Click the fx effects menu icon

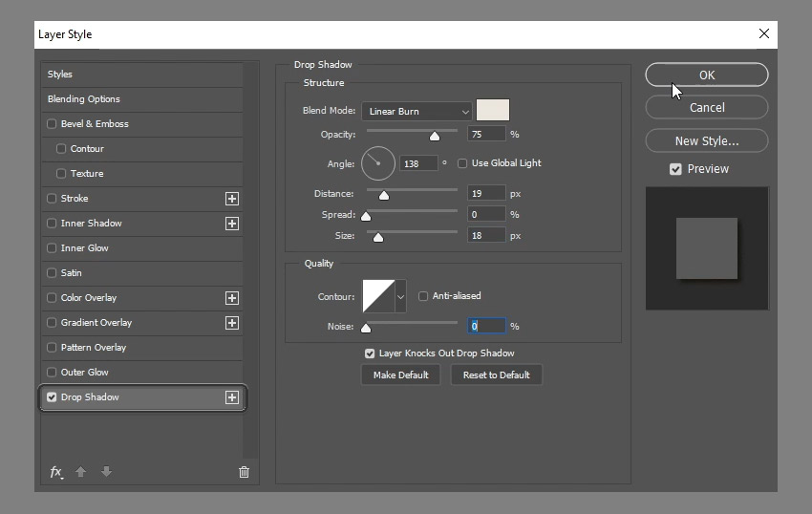tap(56, 472)
